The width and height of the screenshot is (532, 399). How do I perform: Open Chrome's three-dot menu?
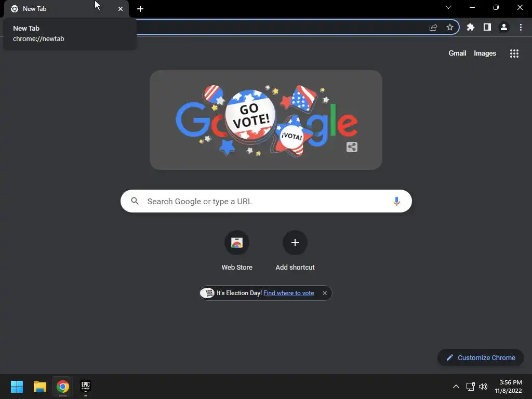[x=521, y=27]
